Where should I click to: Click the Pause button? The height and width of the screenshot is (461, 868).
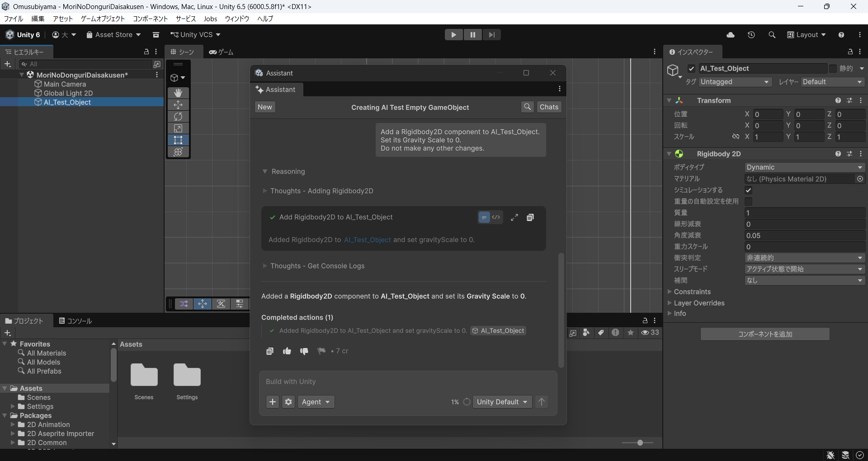pos(473,35)
